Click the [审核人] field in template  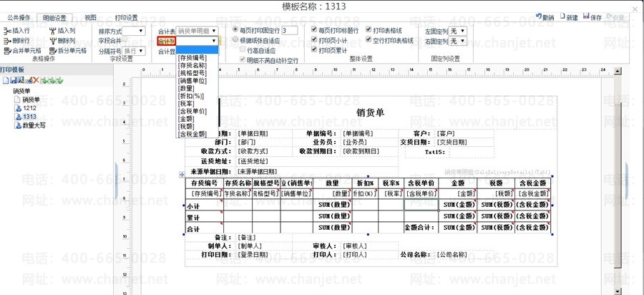point(354,246)
